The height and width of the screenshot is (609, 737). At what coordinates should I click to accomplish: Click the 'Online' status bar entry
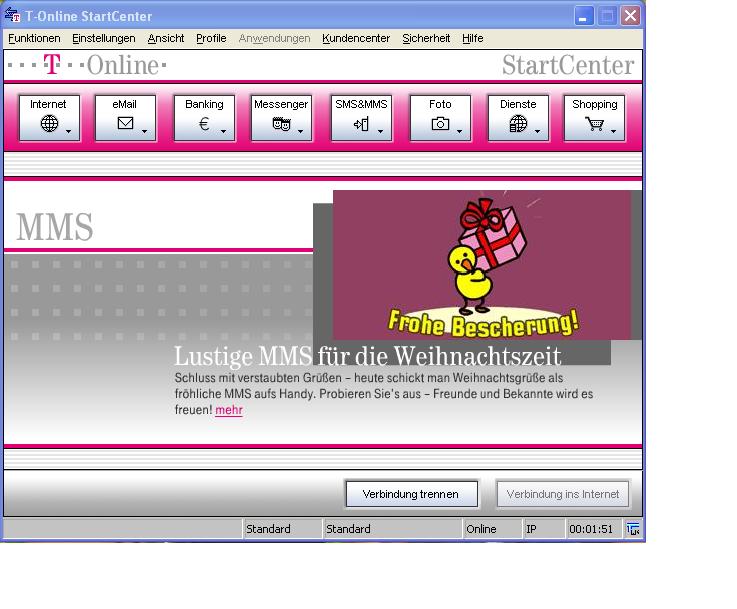(x=493, y=529)
